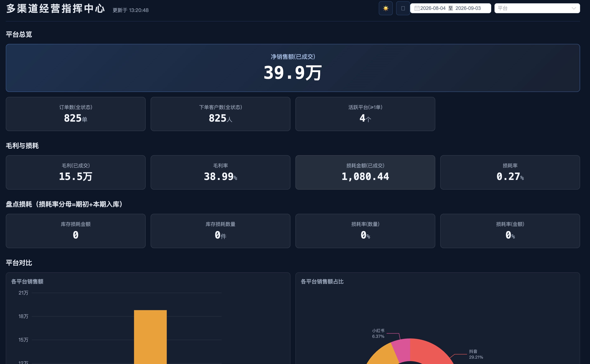Screen dimensions: 590x364
Task: Click the 4个 active platforms value
Action: (365, 118)
